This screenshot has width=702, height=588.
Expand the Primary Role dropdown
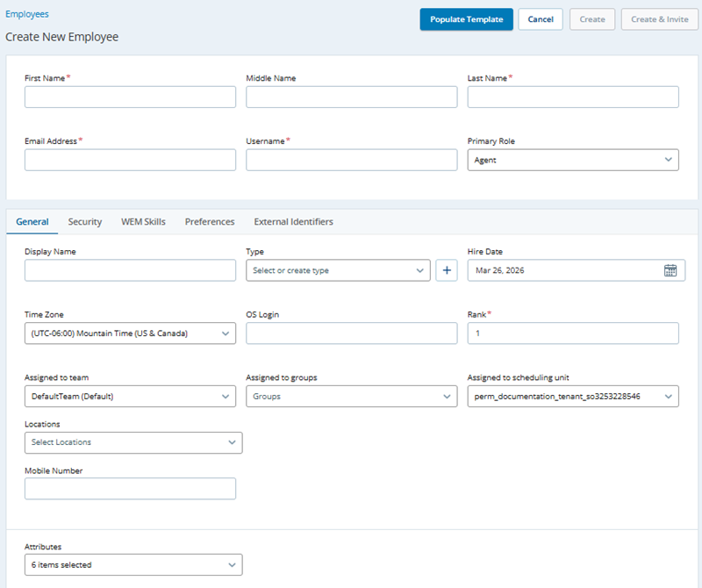pyautogui.click(x=572, y=160)
